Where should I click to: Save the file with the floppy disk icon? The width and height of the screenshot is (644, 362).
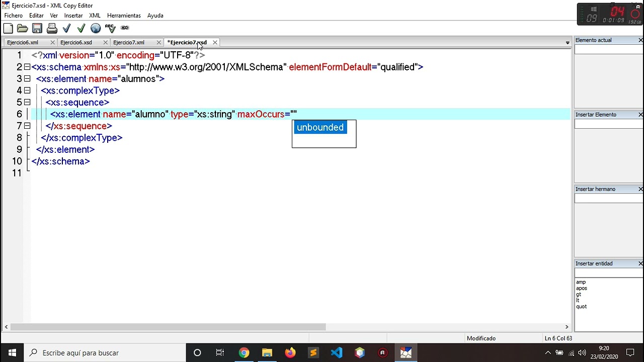(37, 28)
